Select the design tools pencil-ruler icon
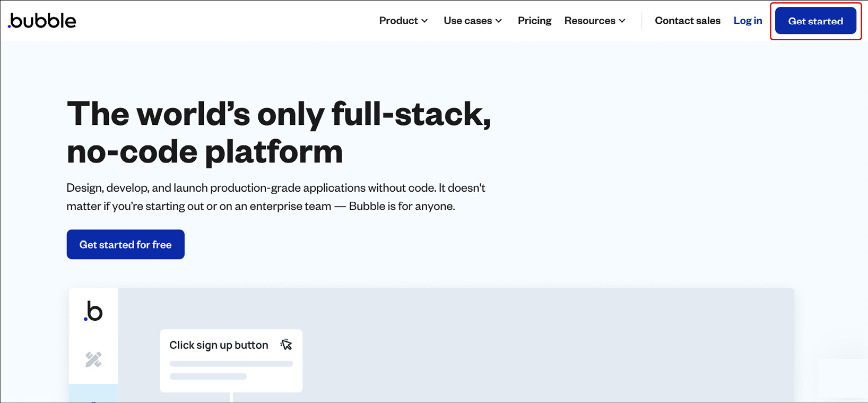Viewport: 868px width, 403px height. (93, 359)
